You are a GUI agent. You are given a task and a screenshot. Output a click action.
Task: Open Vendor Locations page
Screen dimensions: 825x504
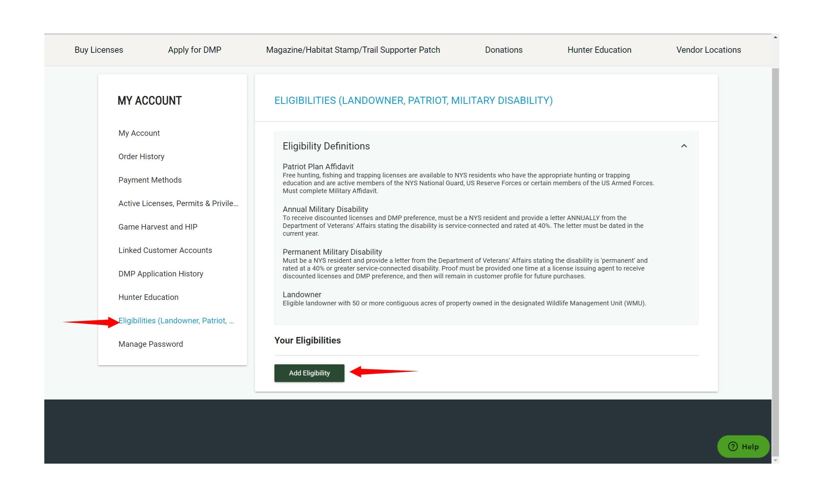pyautogui.click(x=708, y=50)
